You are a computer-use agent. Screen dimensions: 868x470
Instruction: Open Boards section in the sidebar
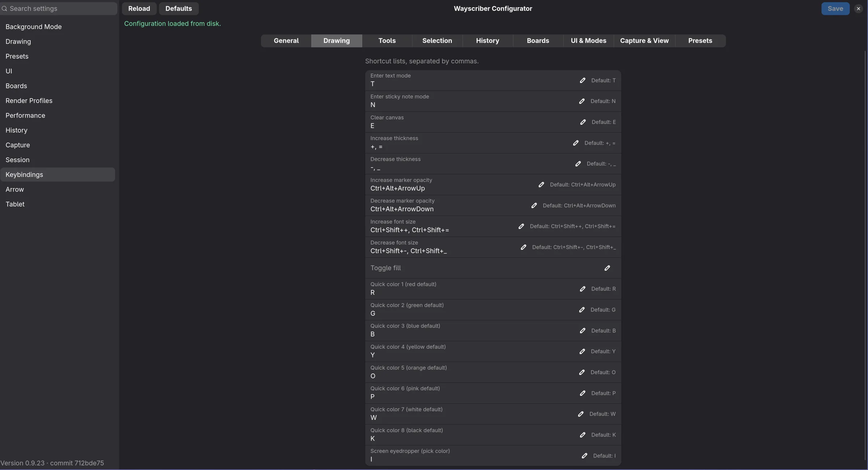tap(58, 86)
